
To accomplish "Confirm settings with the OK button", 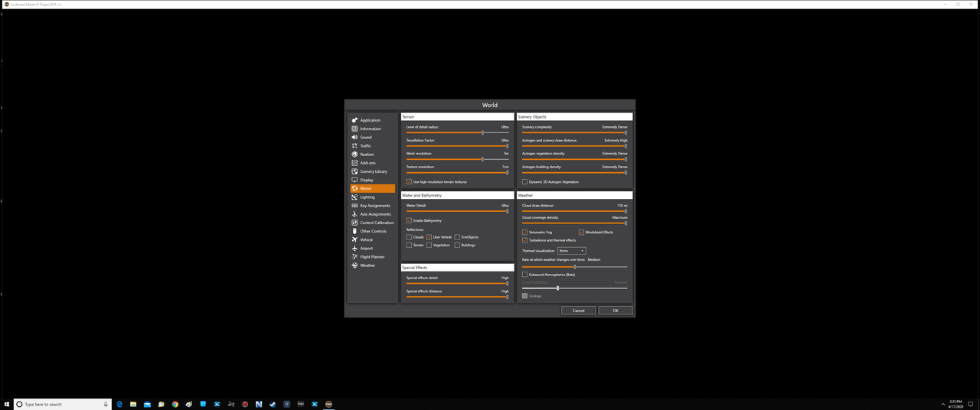I will pyautogui.click(x=616, y=311).
